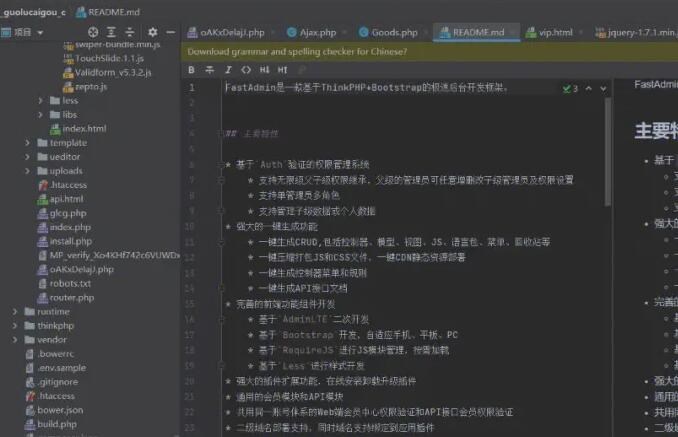The height and width of the screenshot is (437, 678).
Task: Click README.md in the breadcrumb bar
Action: (108, 12)
